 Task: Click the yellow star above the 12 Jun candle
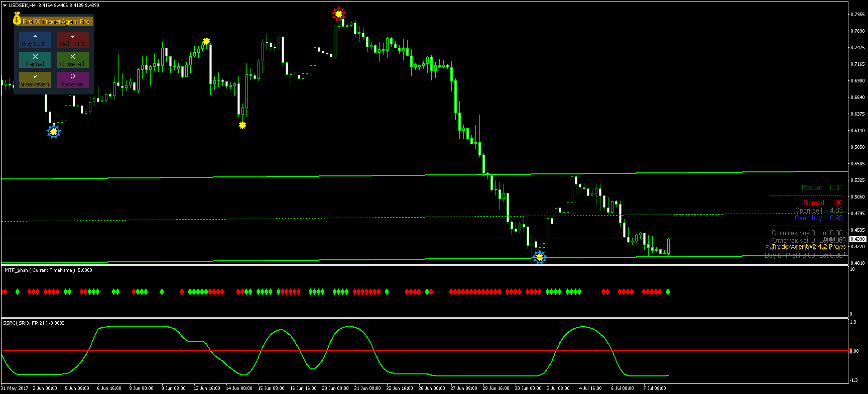[206, 41]
